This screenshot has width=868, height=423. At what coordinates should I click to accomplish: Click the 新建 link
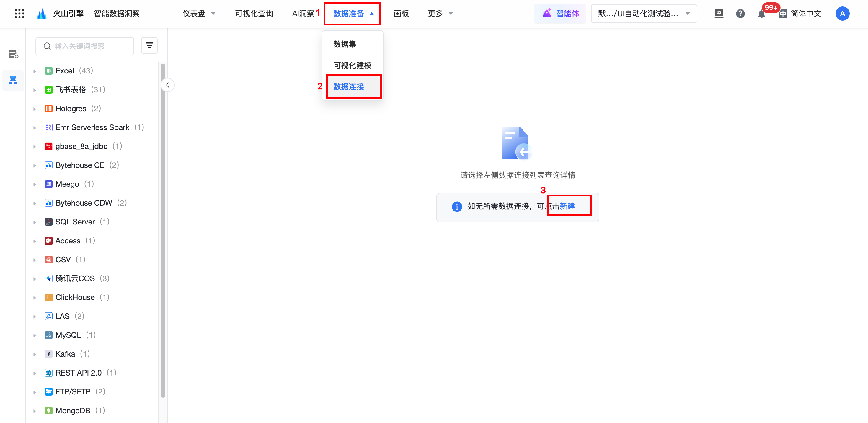[x=567, y=206]
